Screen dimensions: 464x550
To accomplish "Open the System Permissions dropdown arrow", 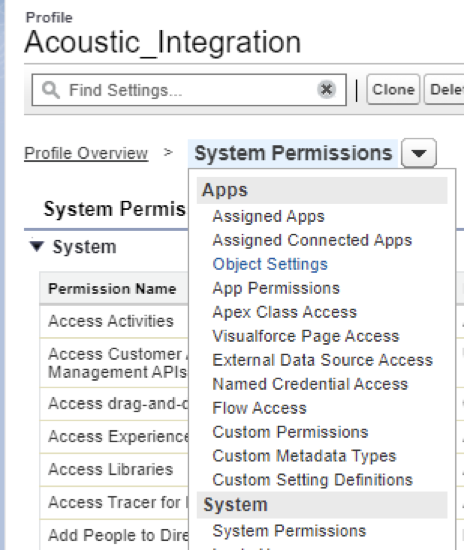I will (x=419, y=153).
